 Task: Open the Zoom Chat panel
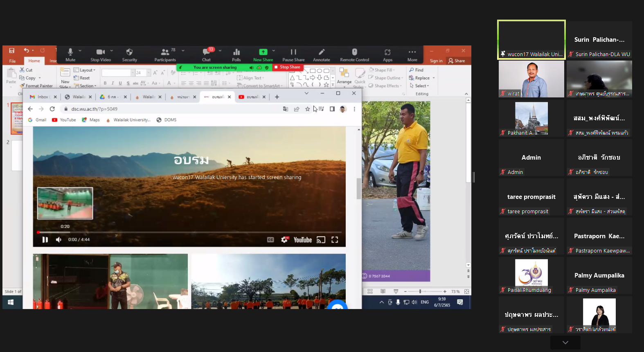pyautogui.click(x=207, y=54)
